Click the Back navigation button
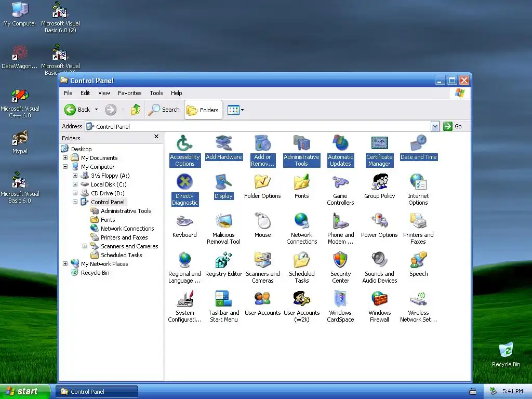The width and height of the screenshot is (532, 399). (77, 110)
